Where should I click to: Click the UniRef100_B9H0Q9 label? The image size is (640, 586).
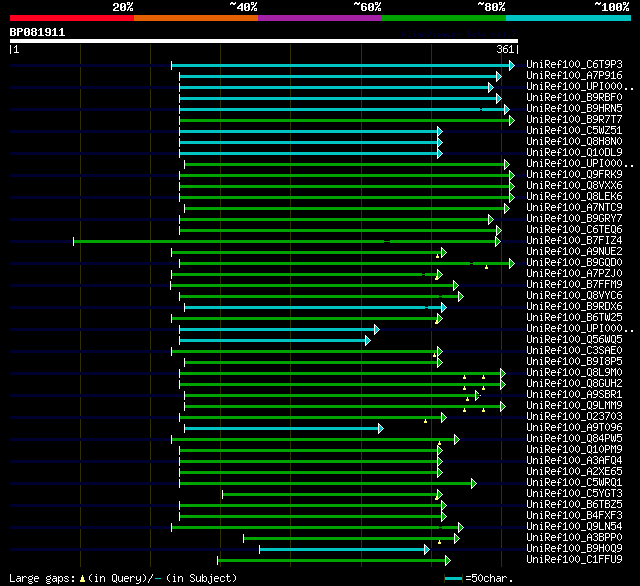click(x=574, y=549)
